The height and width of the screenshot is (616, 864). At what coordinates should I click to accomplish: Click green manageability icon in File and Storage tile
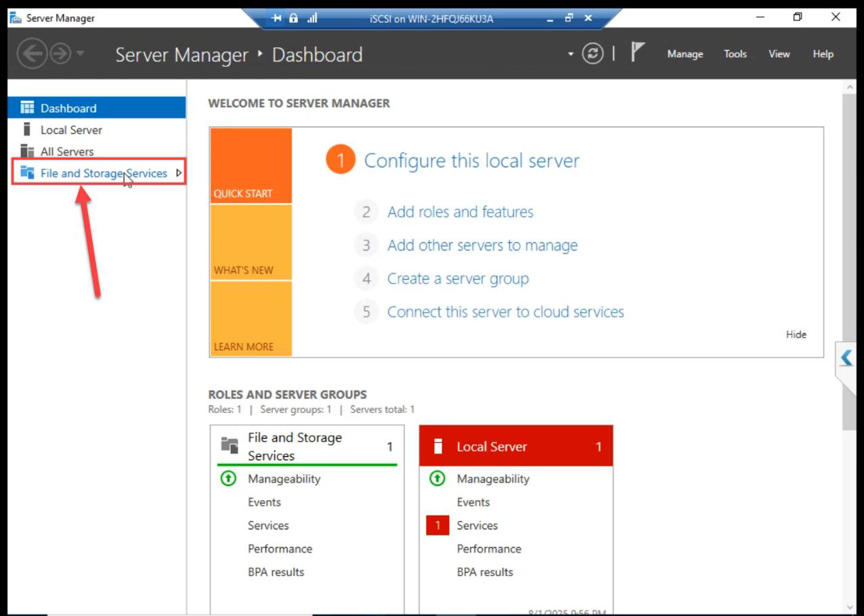[229, 479]
